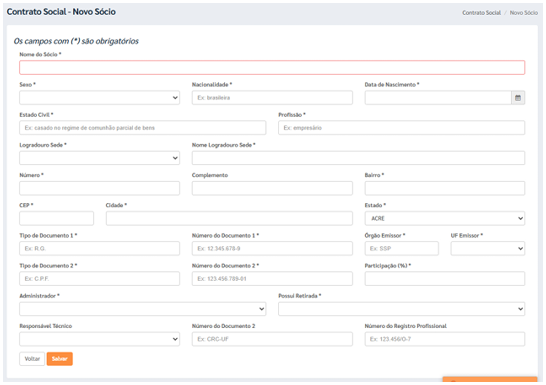546x385 pixels.
Task: Click the orange Salvar button
Action: (x=60, y=359)
